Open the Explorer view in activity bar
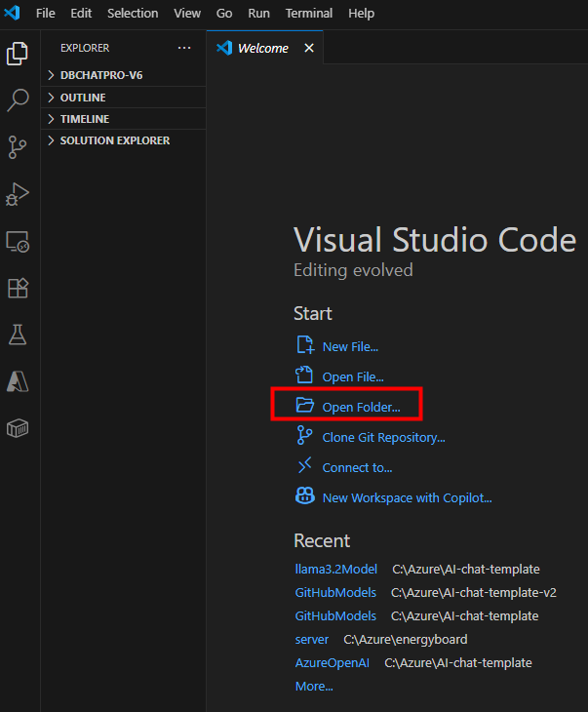 click(x=18, y=54)
